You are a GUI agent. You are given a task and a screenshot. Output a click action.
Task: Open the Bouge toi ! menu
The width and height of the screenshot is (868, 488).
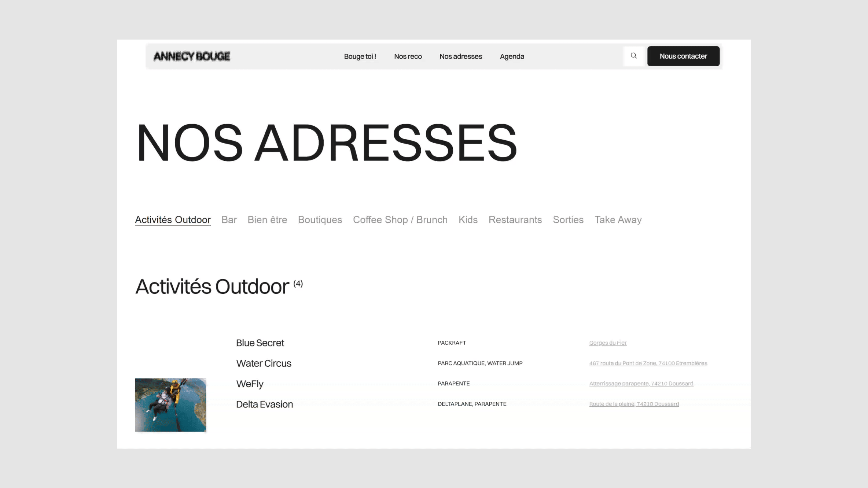pyautogui.click(x=360, y=56)
